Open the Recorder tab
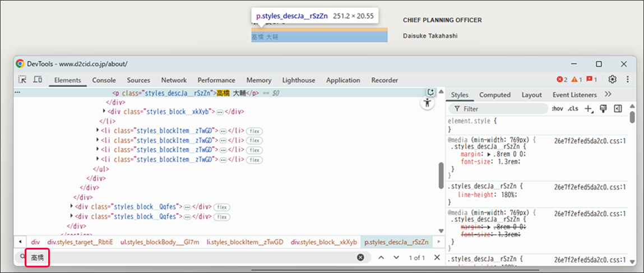 tap(384, 80)
